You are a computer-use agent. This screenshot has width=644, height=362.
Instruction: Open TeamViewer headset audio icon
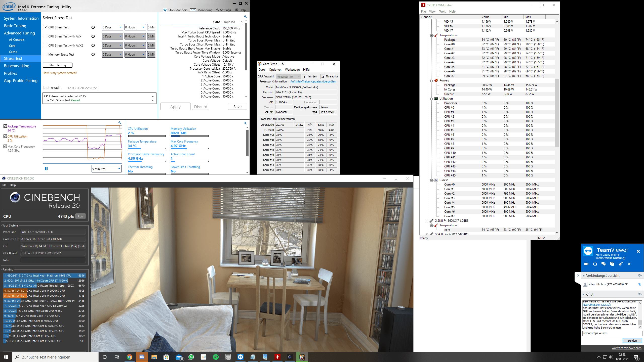(x=595, y=264)
